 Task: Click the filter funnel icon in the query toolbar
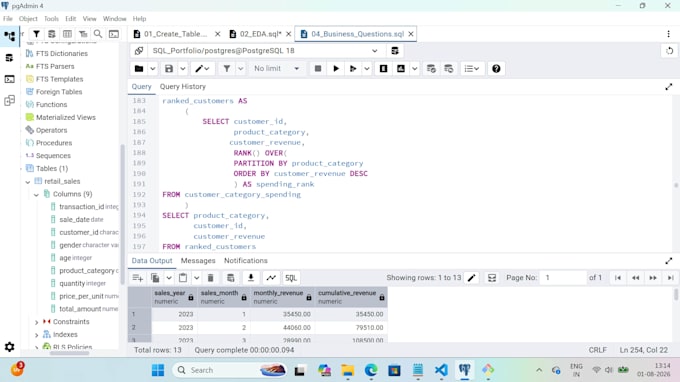(226, 69)
